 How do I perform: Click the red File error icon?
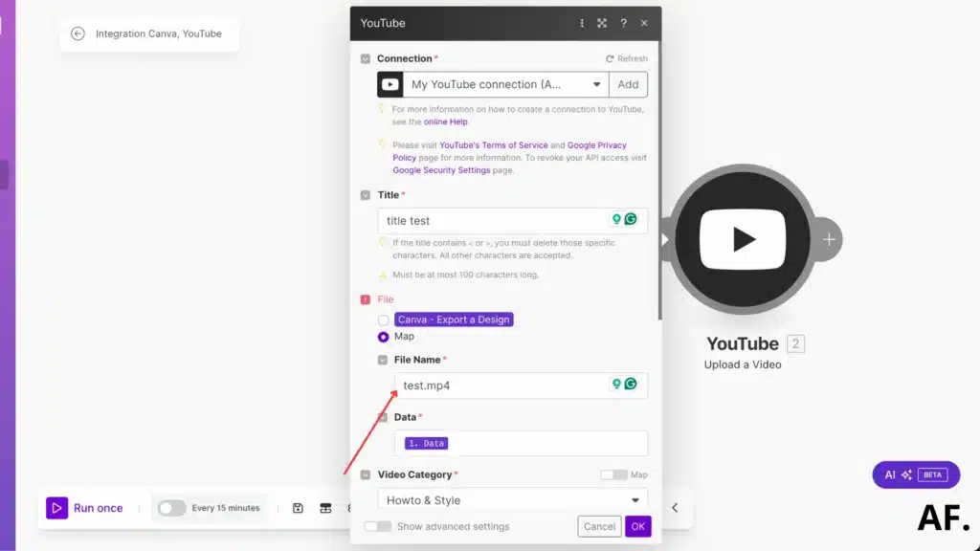tap(366, 299)
